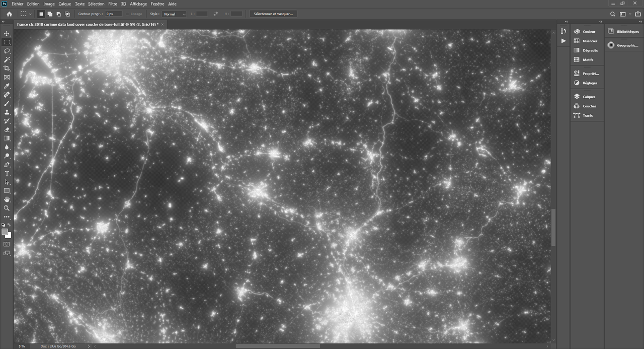Click the Contour progressif input field

pos(113,14)
